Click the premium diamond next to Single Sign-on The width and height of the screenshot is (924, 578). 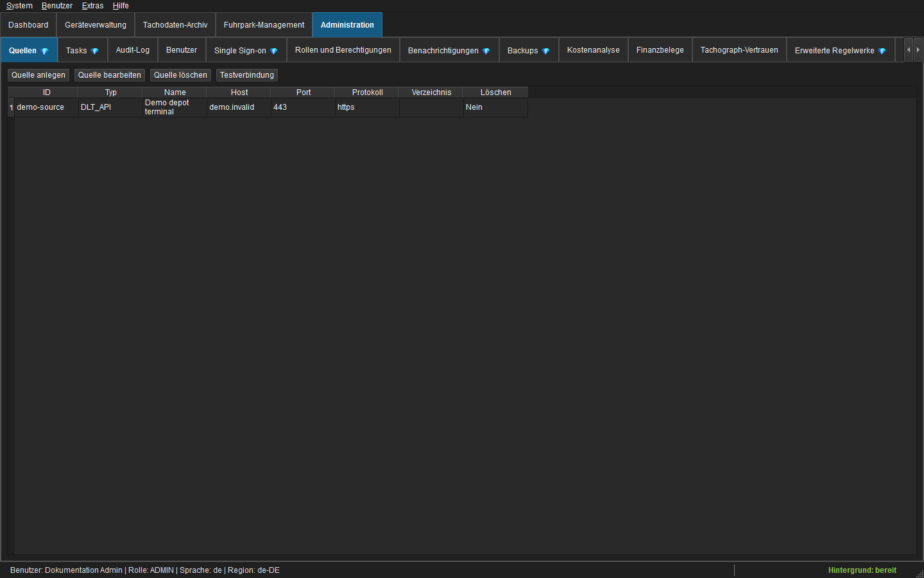274,51
